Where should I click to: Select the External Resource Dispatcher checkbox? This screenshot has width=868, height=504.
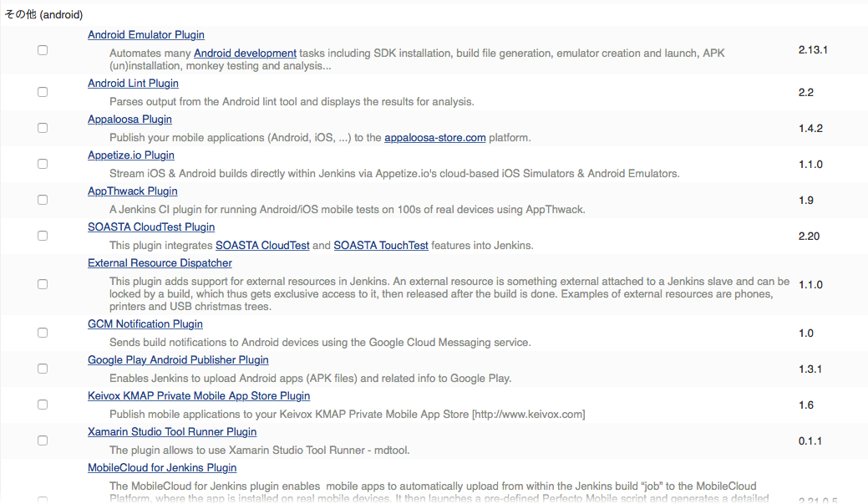tap(43, 284)
